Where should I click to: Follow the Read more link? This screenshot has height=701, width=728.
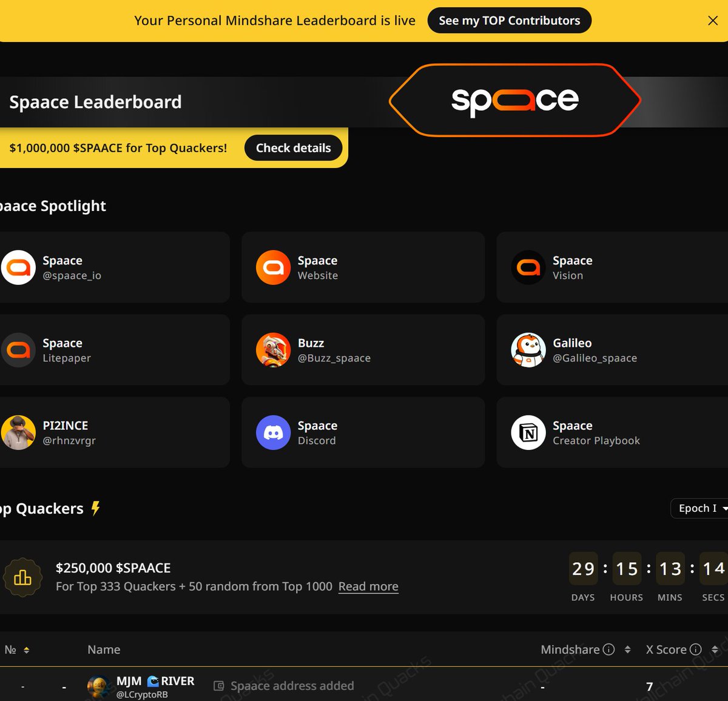368,586
